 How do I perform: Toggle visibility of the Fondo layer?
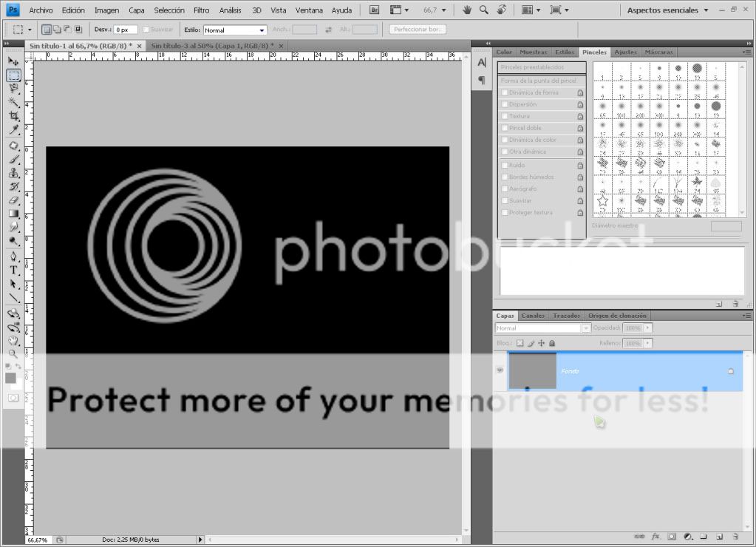click(x=500, y=370)
